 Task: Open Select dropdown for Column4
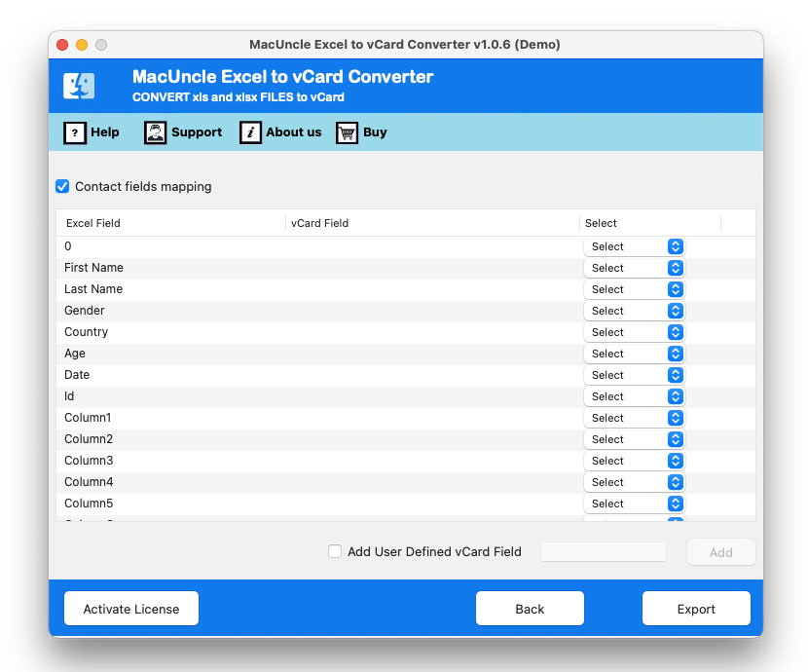click(x=634, y=482)
